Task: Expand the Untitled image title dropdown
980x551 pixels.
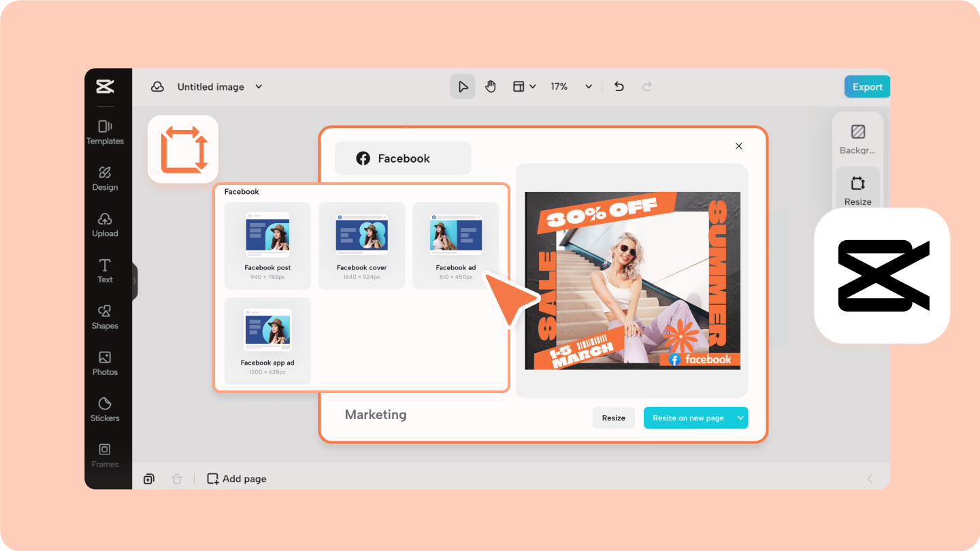Action: [x=259, y=86]
